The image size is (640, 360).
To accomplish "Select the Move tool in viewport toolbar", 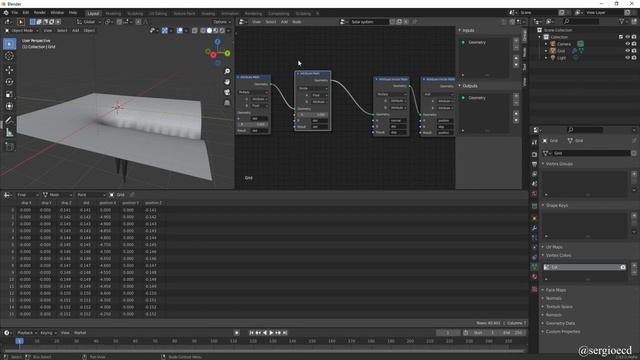I will pyautogui.click(x=9, y=70).
